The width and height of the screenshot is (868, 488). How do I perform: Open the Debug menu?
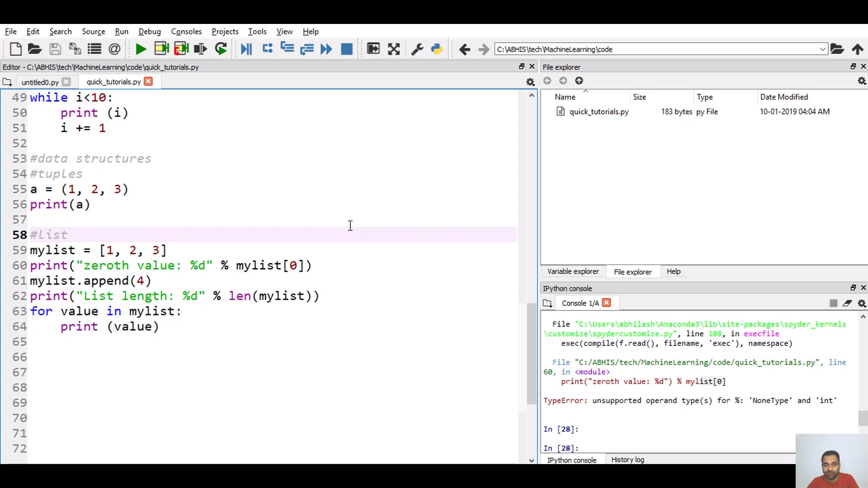(x=150, y=31)
